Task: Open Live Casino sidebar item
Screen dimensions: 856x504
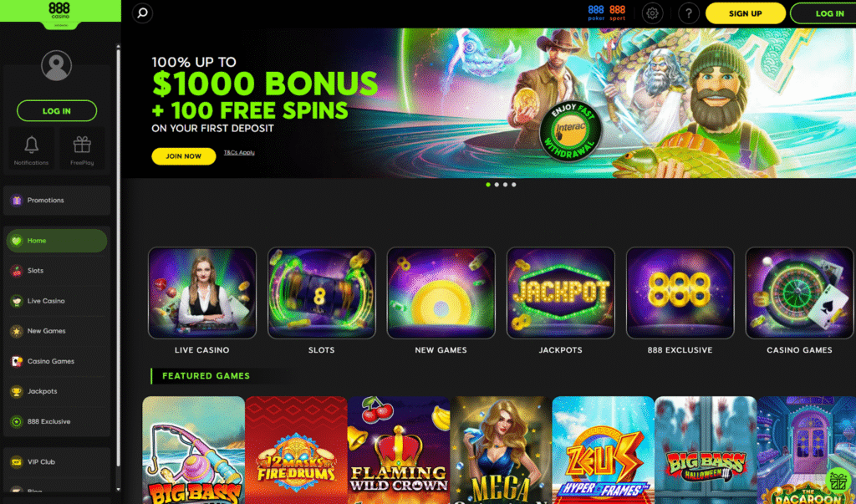Action: pyautogui.click(x=57, y=301)
